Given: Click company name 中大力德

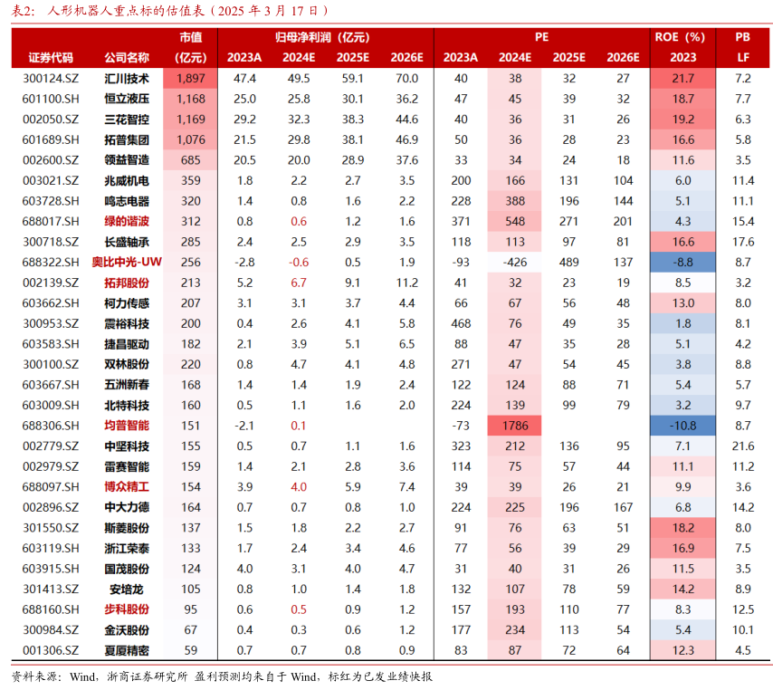Looking at the screenshot, I should click(x=127, y=508).
